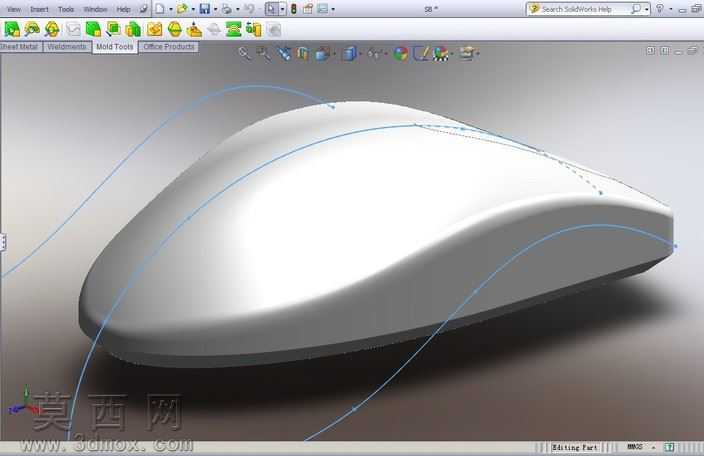Screen dimensions: 704x456
Task: Expand the Select tool dropdown arrow
Action: pyautogui.click(x=282, y=9)
